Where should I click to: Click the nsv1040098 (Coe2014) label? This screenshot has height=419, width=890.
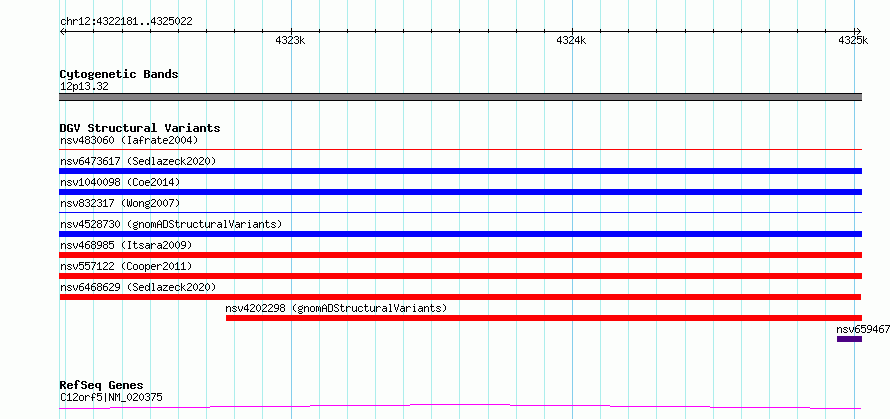click(x=120, y=182)
